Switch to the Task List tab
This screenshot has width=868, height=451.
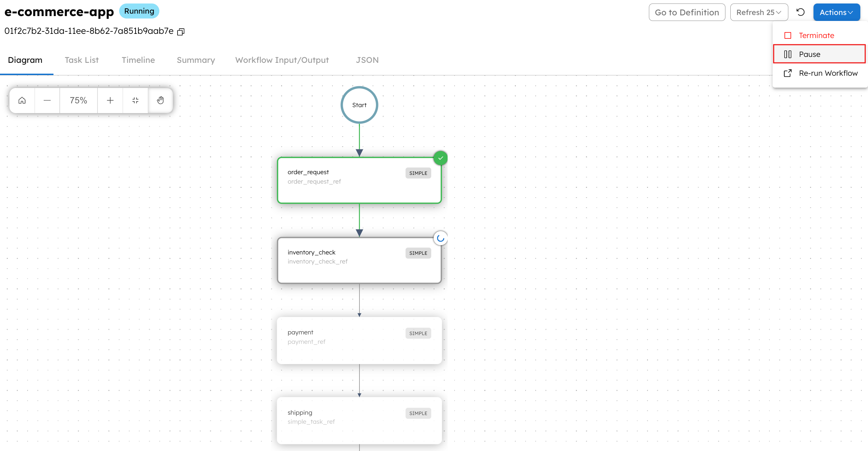click(81, 60)
